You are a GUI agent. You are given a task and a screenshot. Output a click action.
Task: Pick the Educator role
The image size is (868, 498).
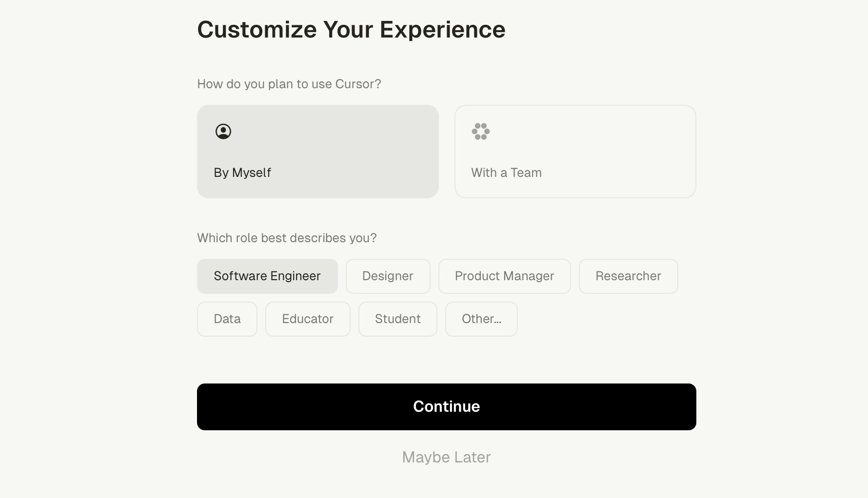coord(308,319)
